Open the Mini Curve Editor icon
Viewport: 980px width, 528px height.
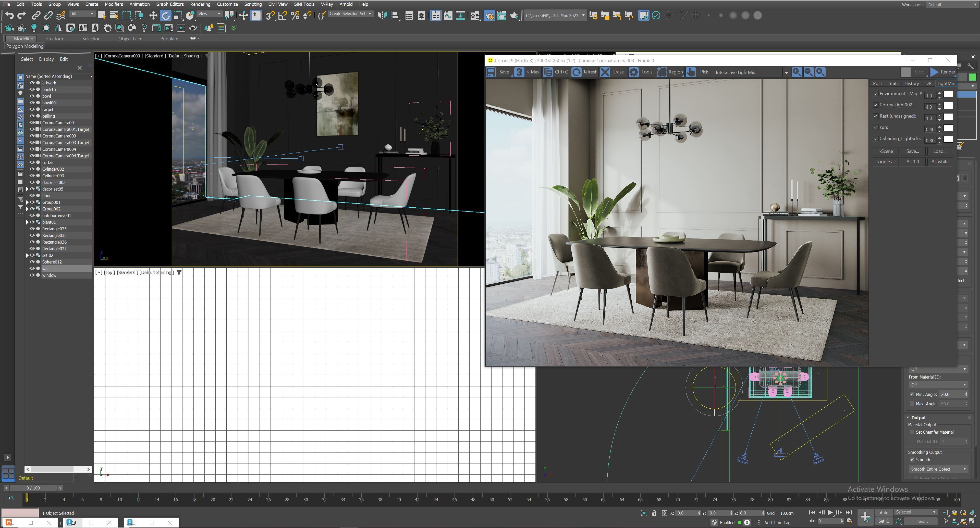(11, 498)
